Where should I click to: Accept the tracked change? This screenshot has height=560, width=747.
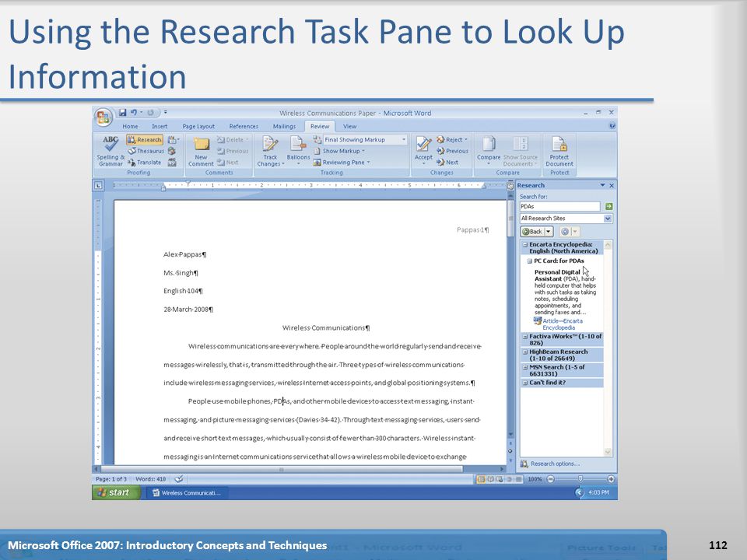[423, 150]
